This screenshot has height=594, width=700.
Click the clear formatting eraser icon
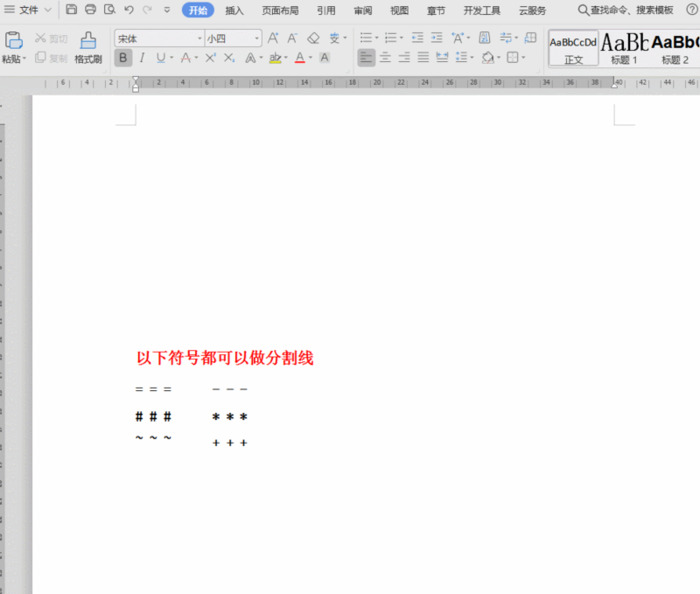point(313,38)
